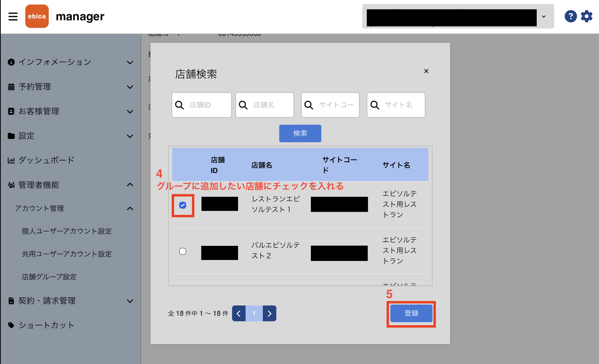Select page 1 in pagination

click(x=254, y=313)
